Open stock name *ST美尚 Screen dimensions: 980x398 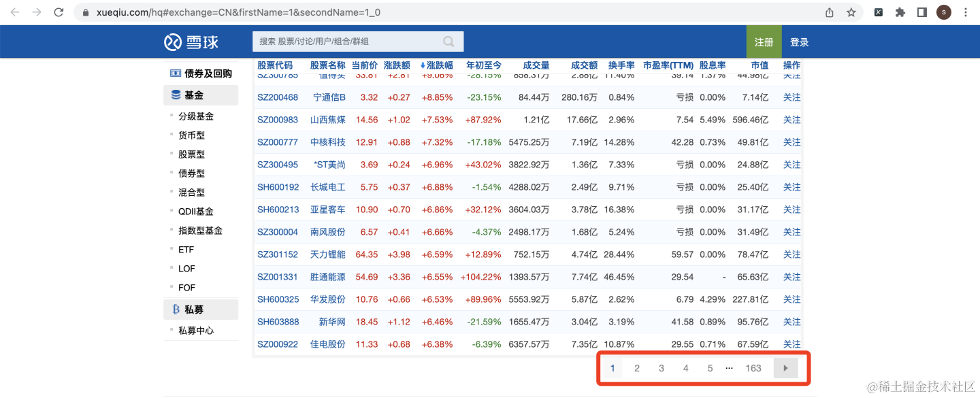pyautogui.click(x=330, y=165)
